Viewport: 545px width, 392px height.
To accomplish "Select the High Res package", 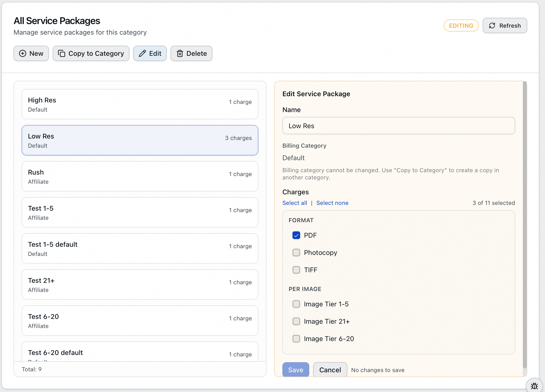I will pyautogui.click(x=140, y=104).
